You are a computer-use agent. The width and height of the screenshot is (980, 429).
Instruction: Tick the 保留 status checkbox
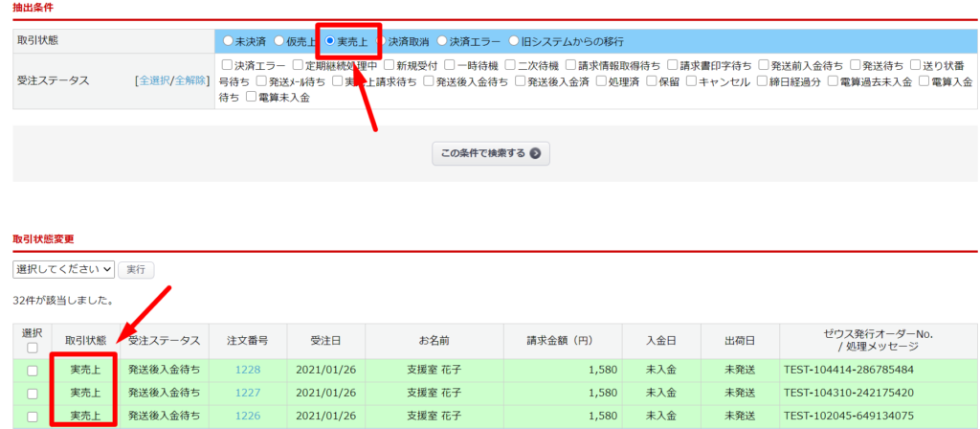[651, 81]
